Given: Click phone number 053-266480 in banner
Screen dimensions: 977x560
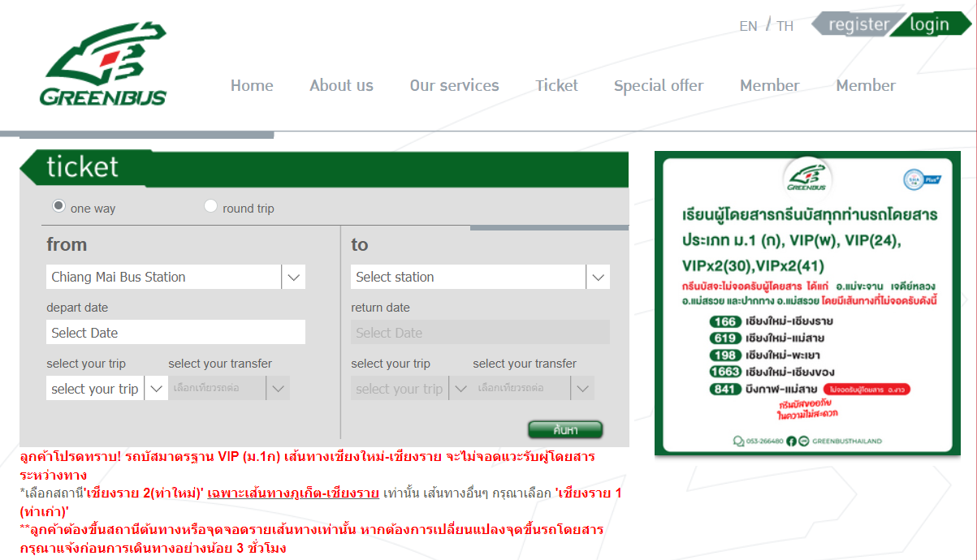Looking at the screenshot, I should [x=764, y=441].
